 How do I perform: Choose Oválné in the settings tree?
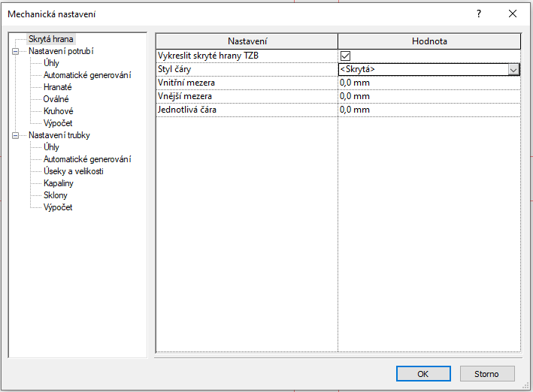(56, 99)
